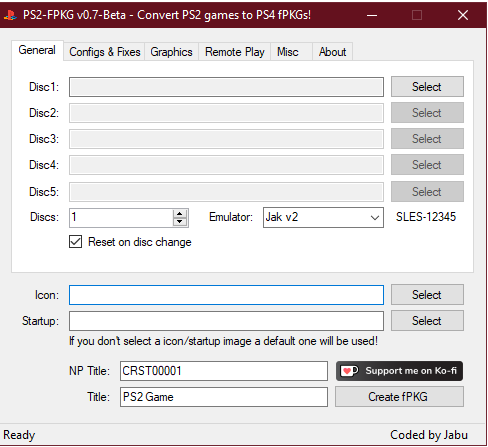Choose a startup image via Startup Select button
Viewport: 488px width, 447px height.
click(x=427, y=321)
